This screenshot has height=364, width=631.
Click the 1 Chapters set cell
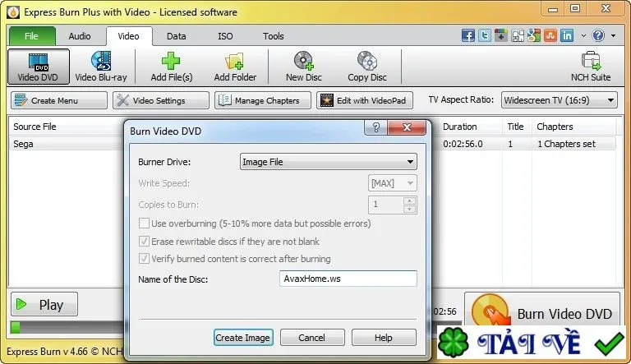(x=566, y=144)
